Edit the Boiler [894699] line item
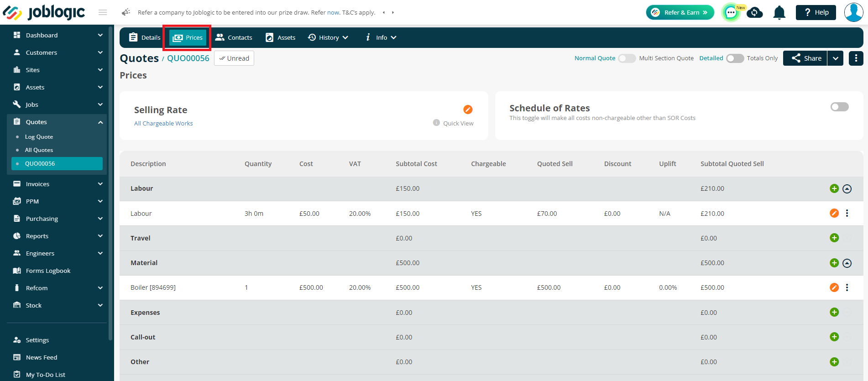This screenshot has height=381, width=868. (x=834, y=287)
